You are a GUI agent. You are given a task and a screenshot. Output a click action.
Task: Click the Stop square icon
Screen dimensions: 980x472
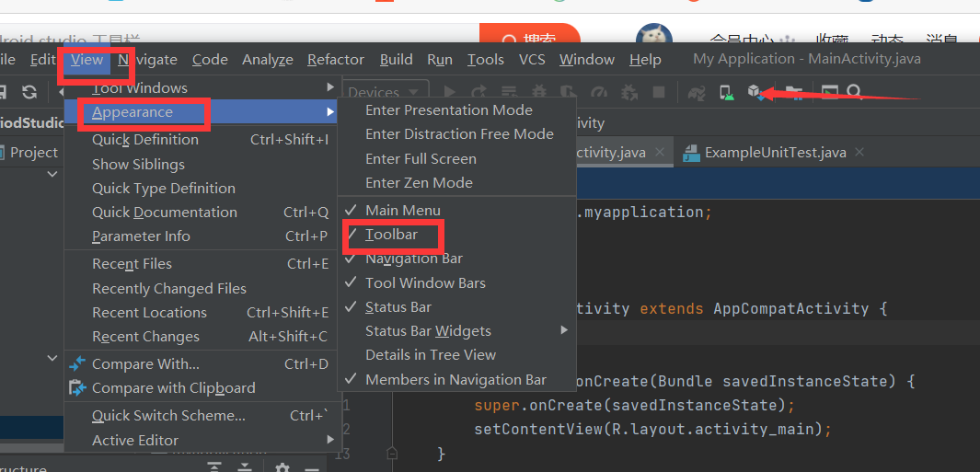click(x=658, y=93)
